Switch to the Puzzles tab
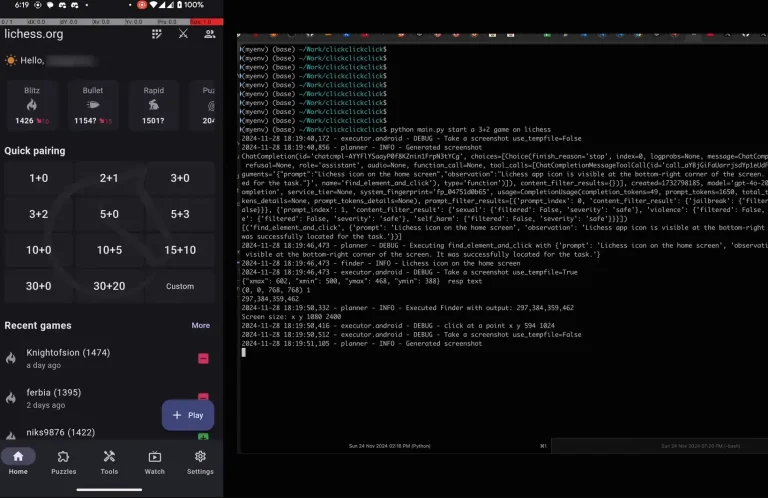 (x=64, y=462)
